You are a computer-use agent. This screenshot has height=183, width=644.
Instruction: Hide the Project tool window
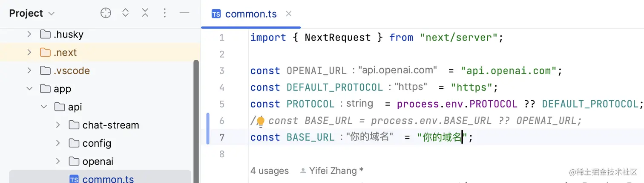[x=184, y=13]
